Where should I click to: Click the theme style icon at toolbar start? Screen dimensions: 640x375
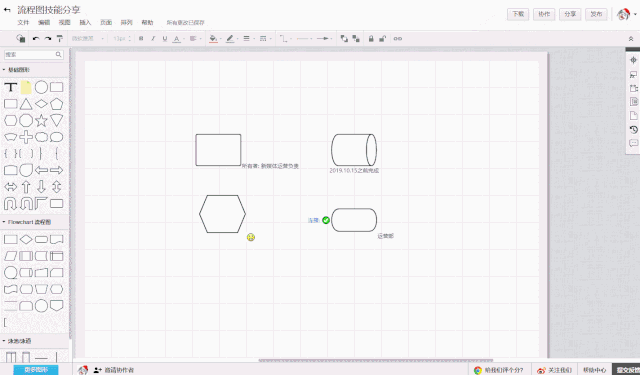click(x=20, y=38)
